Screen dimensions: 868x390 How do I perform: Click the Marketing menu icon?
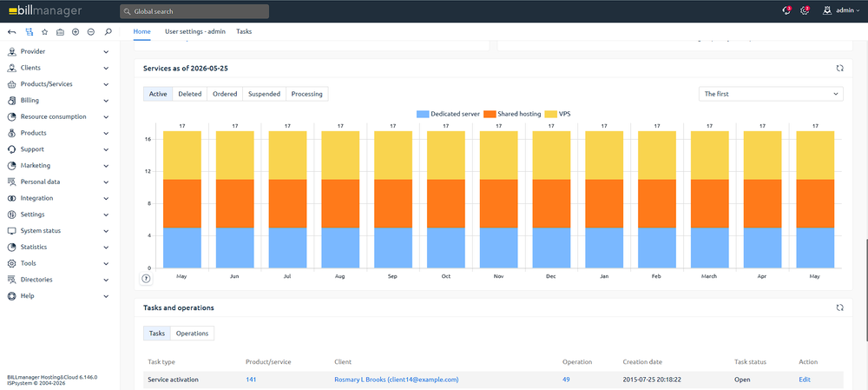[11, 166]
